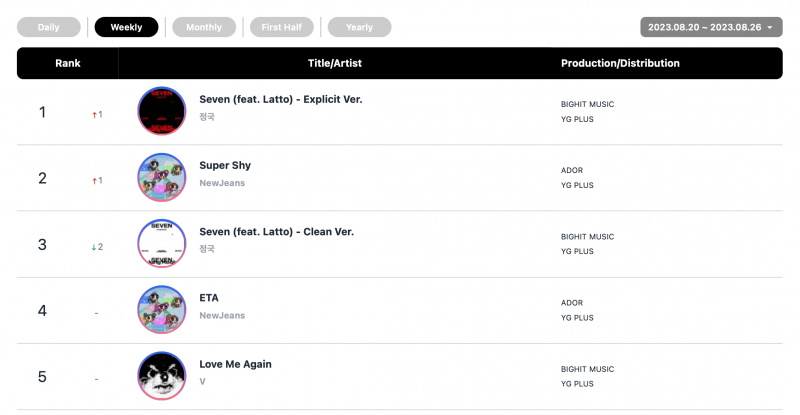Viewport: 800px width, 415px height.
Task: Switch to the Yearly chart tab
Action: [359, 27]
